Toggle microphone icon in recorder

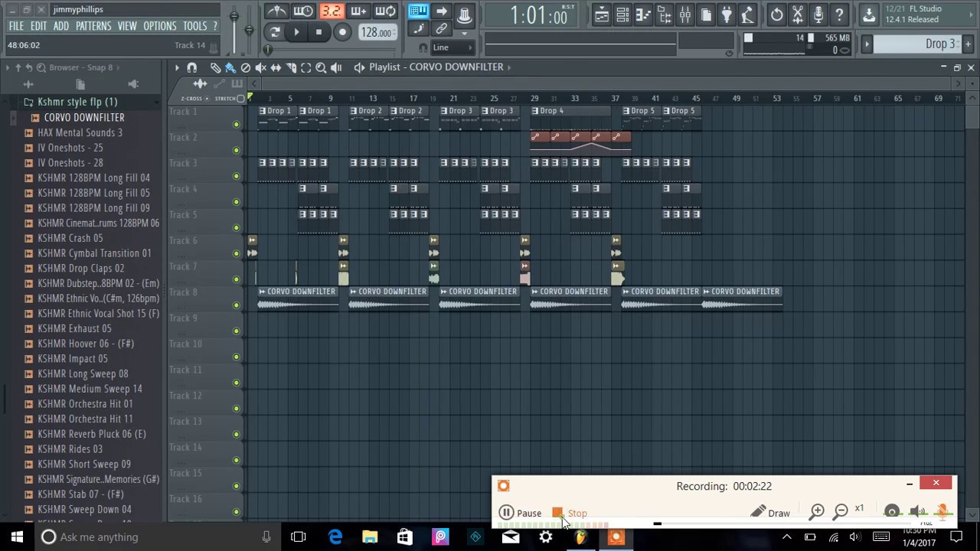(942, 512)
